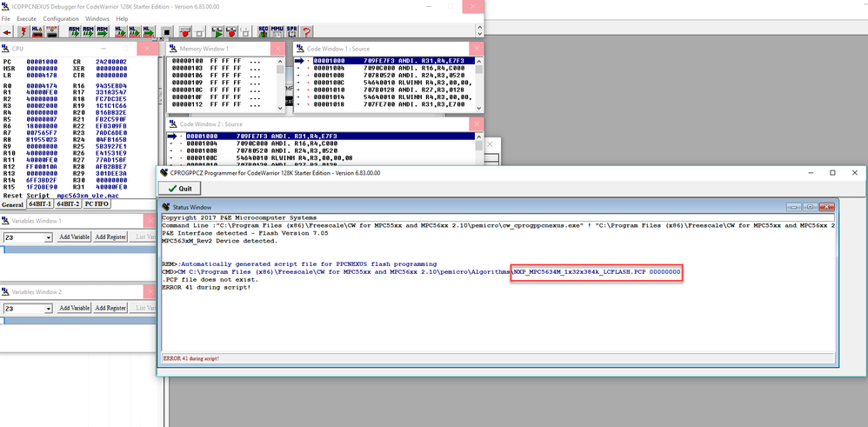Click the R31 register value 40000FE0

click(x=111, y=187)
